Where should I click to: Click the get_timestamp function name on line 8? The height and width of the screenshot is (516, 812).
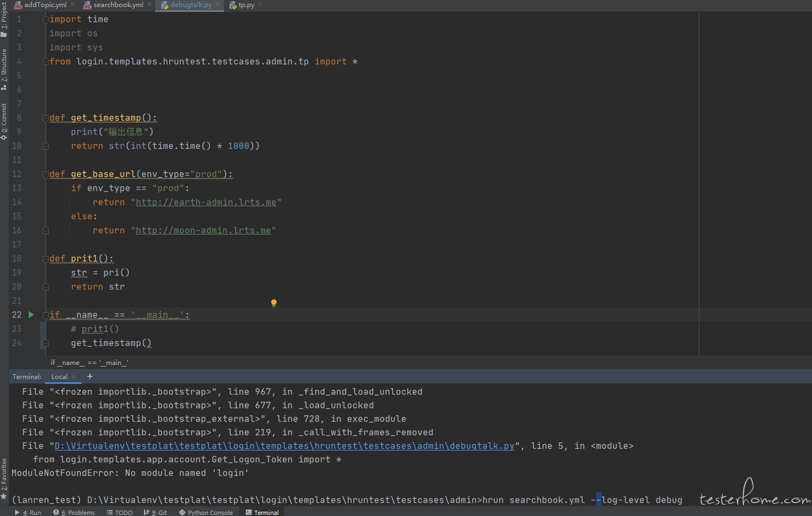pyautogui.click(x=106, y=118)
